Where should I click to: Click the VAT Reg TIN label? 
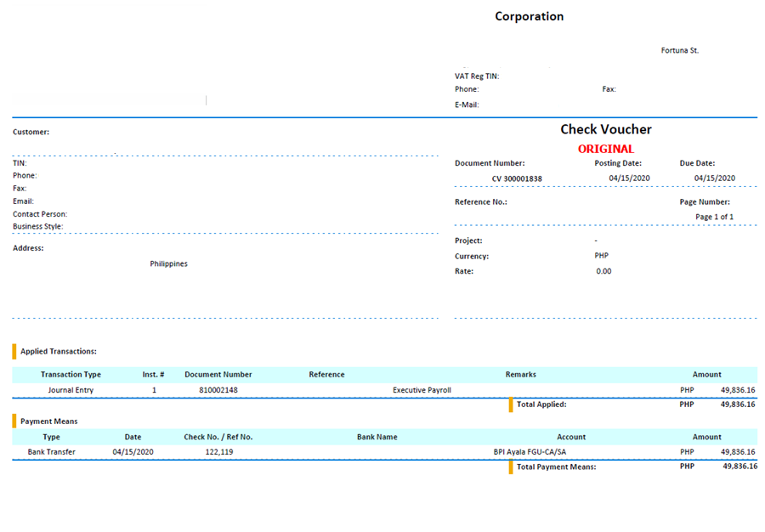click(x=477, y=76)
